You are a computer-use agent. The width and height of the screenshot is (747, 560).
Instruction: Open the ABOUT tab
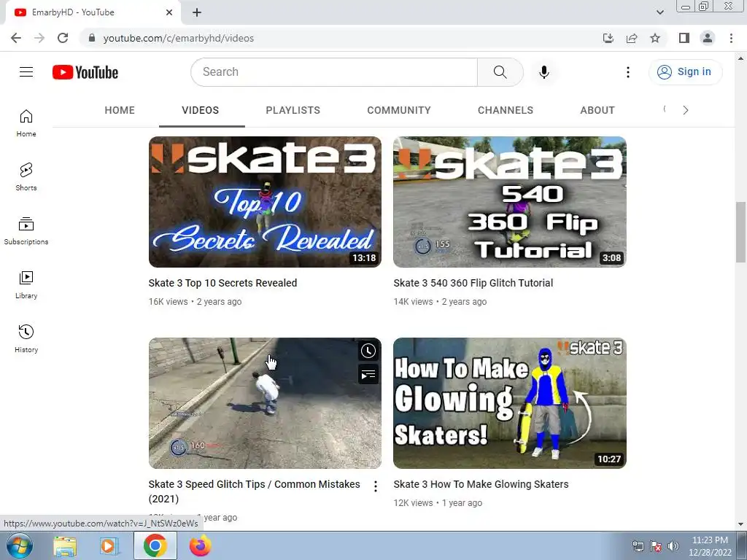pos(597,110)
